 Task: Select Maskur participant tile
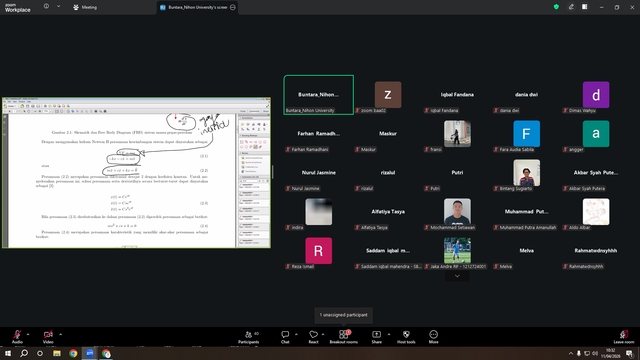(388, 133)
